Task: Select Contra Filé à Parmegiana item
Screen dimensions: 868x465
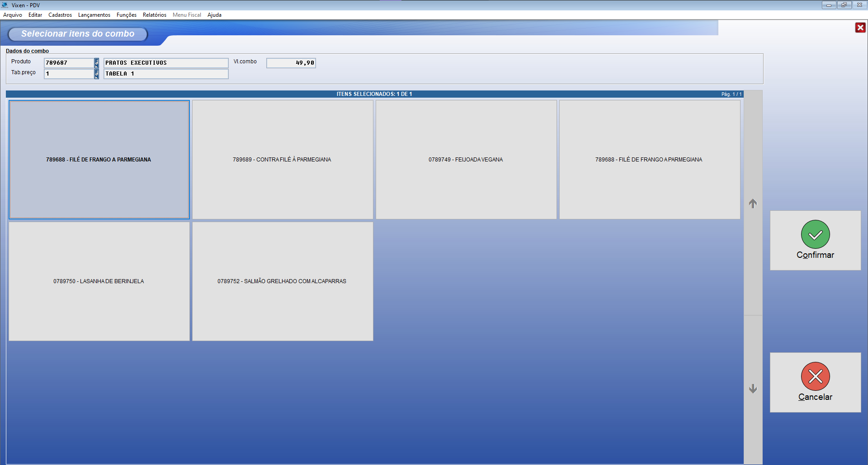Action: point(283,160)
